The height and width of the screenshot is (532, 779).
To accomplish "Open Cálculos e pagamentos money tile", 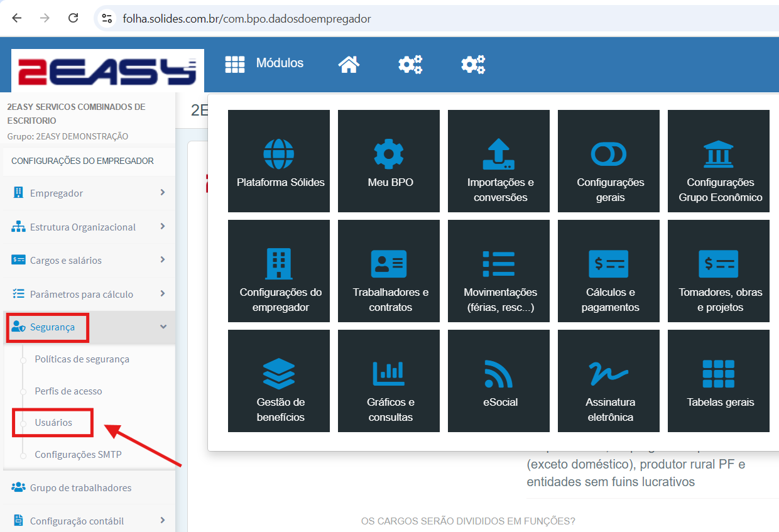I will pos(609,271).
